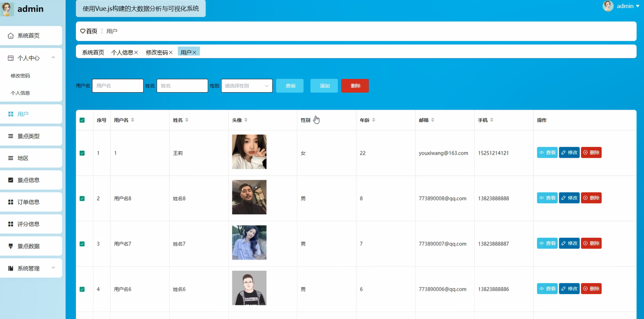This screenshot has width=644, height=319.
Task: Click the system title banner 使用Vue.js构建的大数据分析与可视化系统
Action: click(x=141, y=8)
